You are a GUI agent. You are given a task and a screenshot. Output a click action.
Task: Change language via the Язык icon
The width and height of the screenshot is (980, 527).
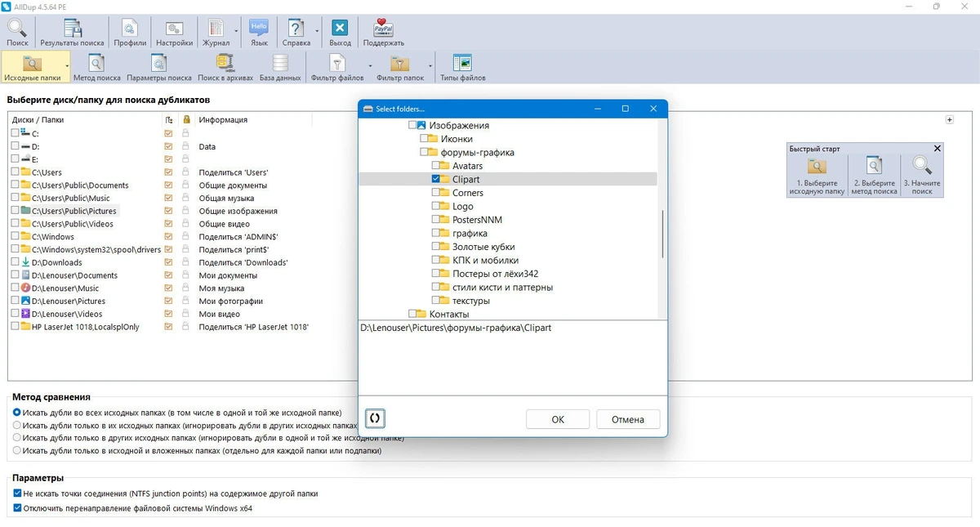(x=259, y=31)
